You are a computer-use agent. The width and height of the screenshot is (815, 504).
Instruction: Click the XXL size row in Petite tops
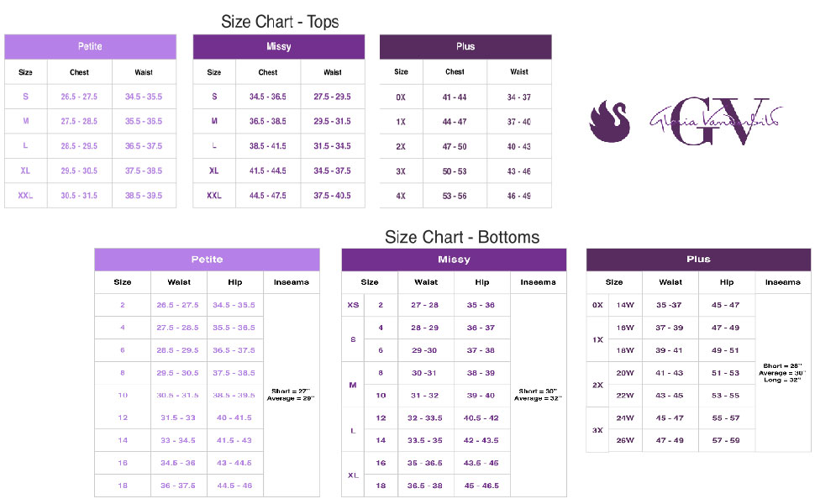point(25,196)
